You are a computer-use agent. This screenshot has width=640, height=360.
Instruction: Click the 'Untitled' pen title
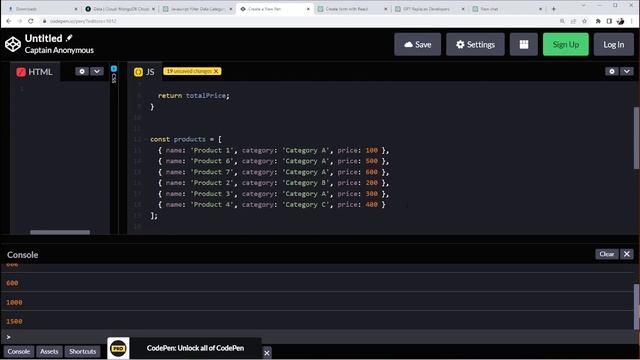(x=43, y=38)
